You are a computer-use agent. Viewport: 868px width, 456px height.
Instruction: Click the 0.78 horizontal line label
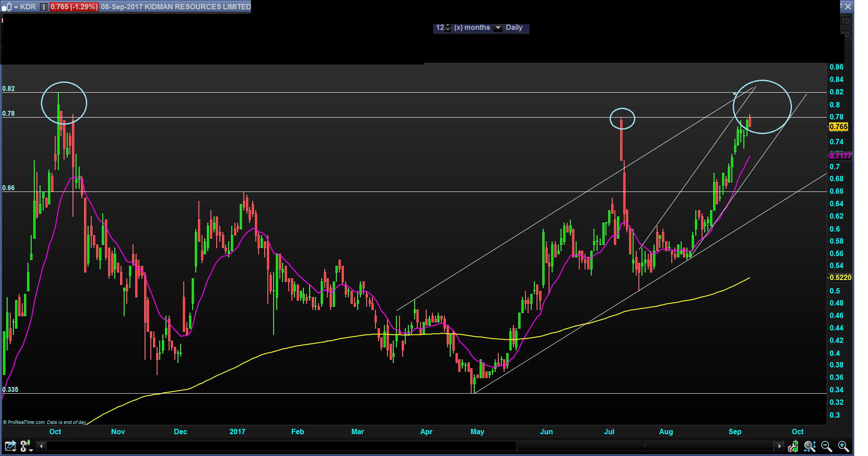[8, 114]
